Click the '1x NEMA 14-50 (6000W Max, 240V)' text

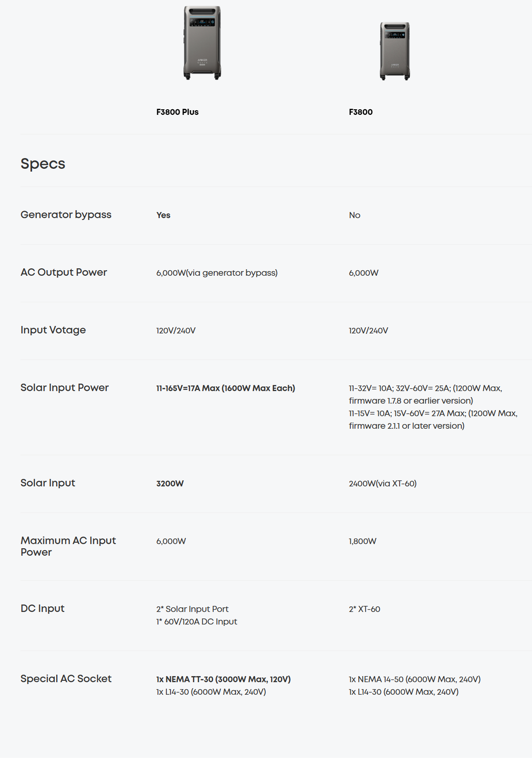pyautogui.click(x=414, y=679)
